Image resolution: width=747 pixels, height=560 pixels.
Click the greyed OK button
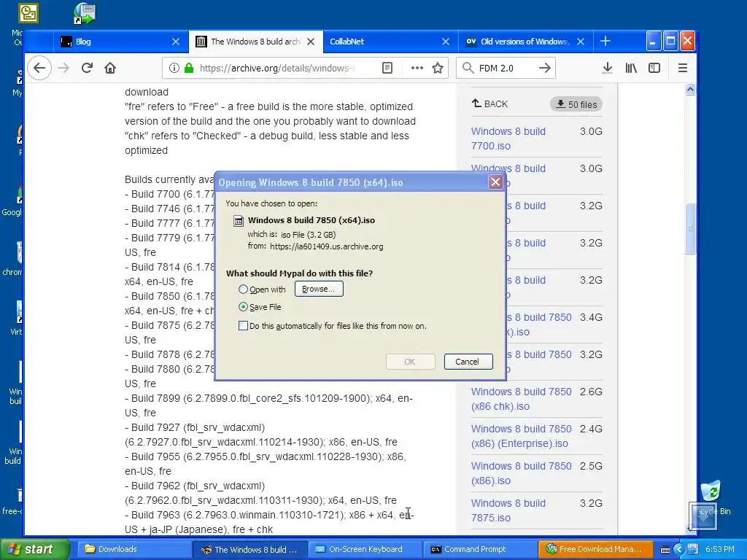(410, 362)
